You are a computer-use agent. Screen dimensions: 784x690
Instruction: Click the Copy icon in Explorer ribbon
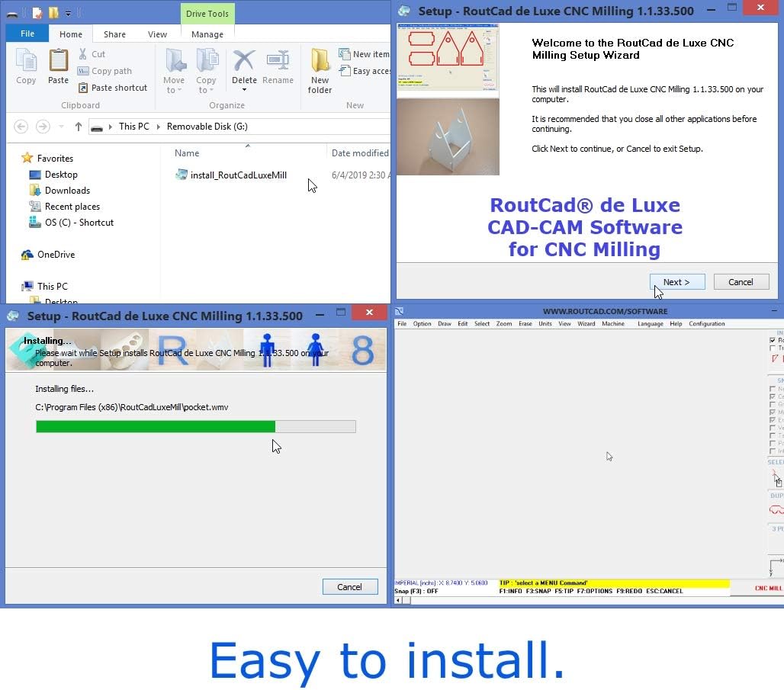[26, 60]
